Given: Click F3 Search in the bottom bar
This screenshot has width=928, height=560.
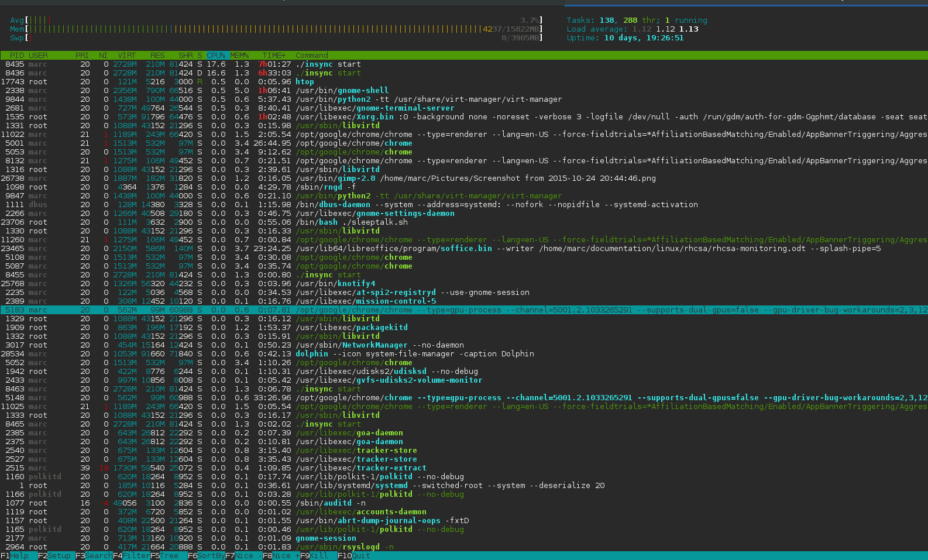Looking at the screenshot, I should (94, 556).
